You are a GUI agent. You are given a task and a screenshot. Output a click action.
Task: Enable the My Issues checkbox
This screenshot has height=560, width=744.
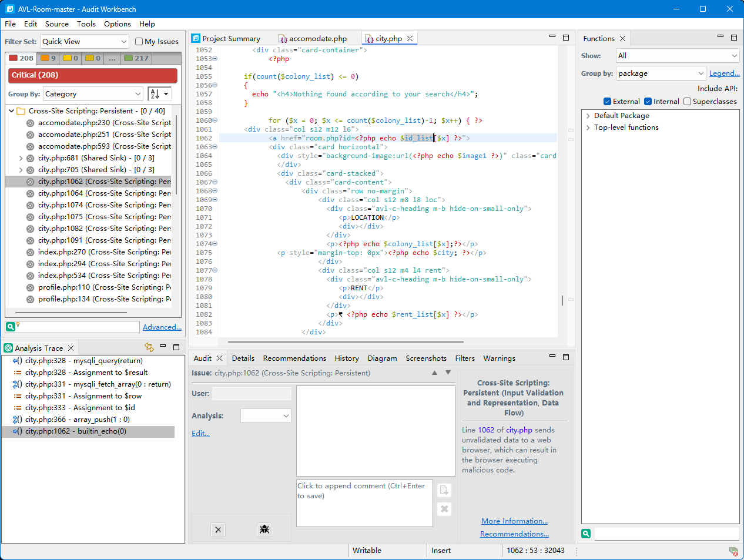(139, 42)
